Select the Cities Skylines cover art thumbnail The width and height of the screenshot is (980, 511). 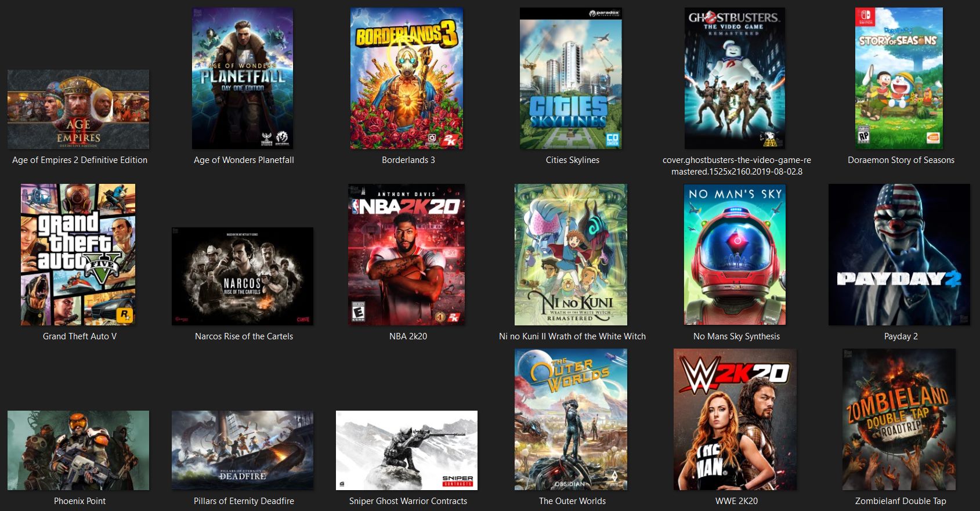click(571, 78)
